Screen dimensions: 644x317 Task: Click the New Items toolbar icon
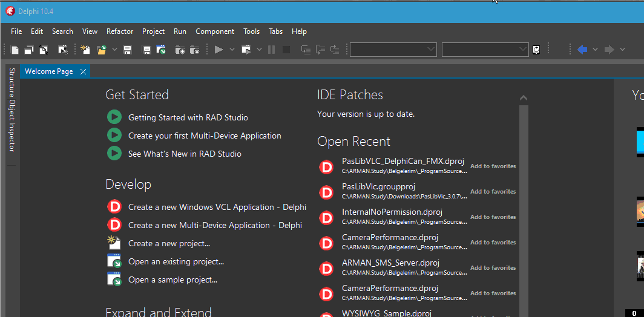point(85,50)
